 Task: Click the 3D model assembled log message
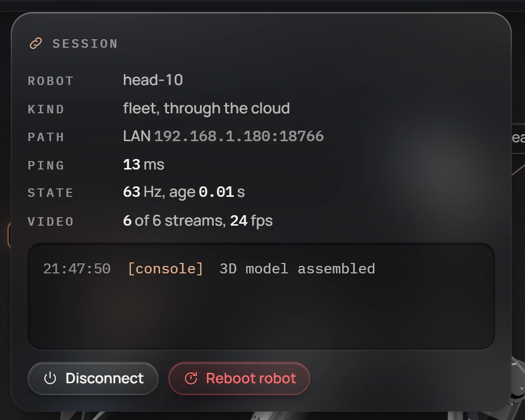point(297,269)
